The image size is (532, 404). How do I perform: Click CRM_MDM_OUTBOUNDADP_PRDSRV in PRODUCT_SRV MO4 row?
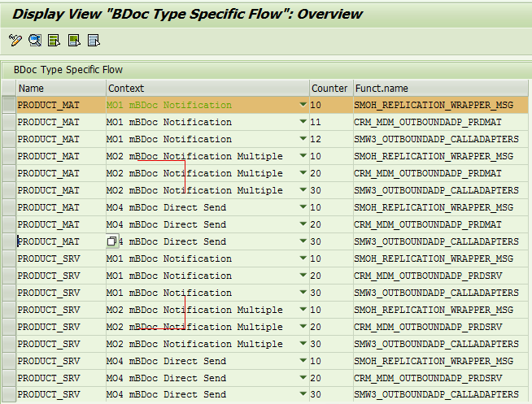[x=428, y=378]
